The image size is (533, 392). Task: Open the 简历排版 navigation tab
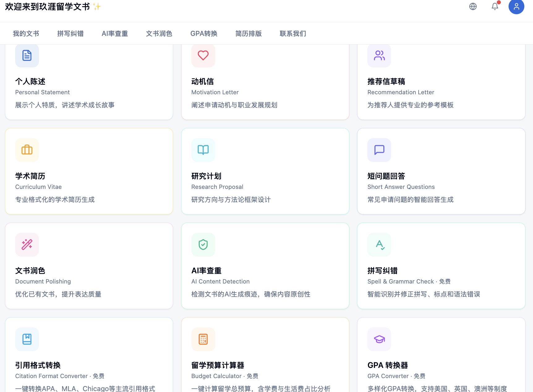point(249,33)
